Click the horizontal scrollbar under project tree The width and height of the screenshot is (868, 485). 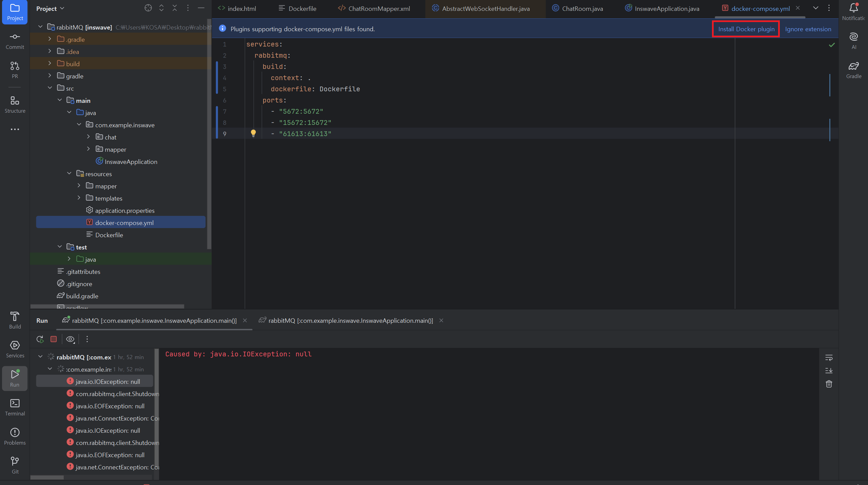click(107, 306)
